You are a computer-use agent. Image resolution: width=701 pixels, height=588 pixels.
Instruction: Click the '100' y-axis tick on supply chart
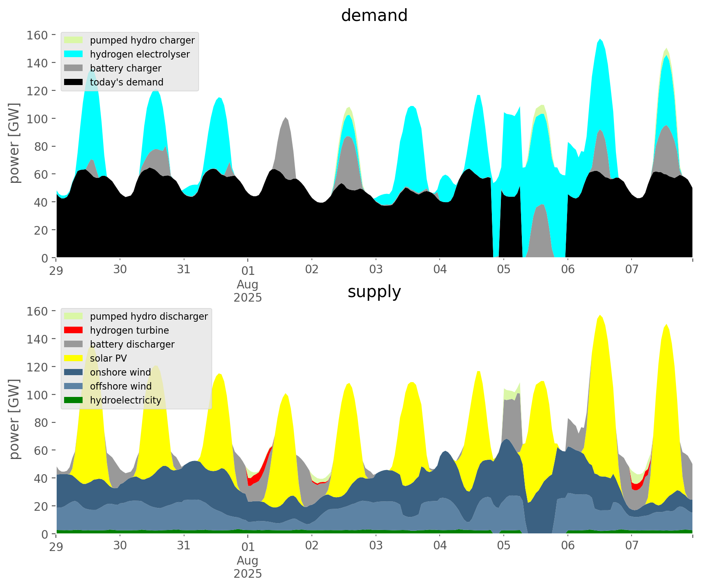click(37, 395)
